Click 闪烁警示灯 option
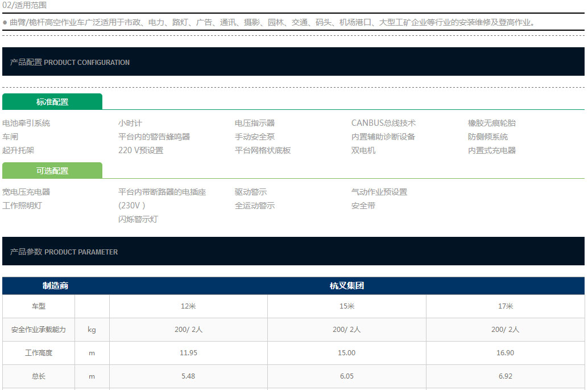 tap(138, 219)
